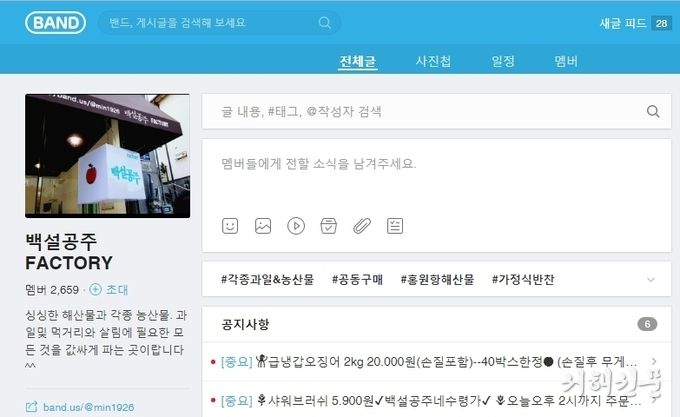
Task: Click the search icon in post search box
Action: tap(653, 111)
